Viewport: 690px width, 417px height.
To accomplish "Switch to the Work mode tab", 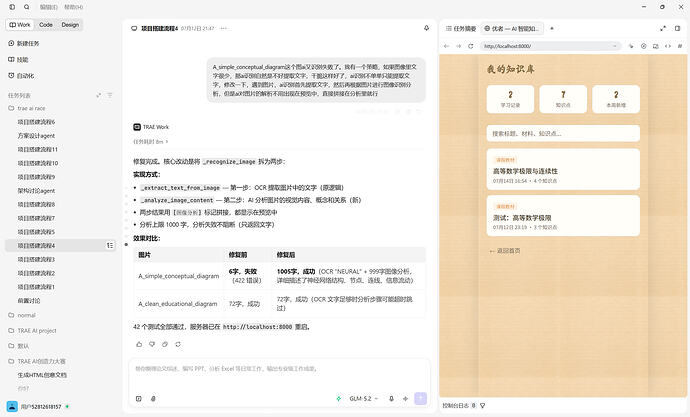I will (20, 25).
